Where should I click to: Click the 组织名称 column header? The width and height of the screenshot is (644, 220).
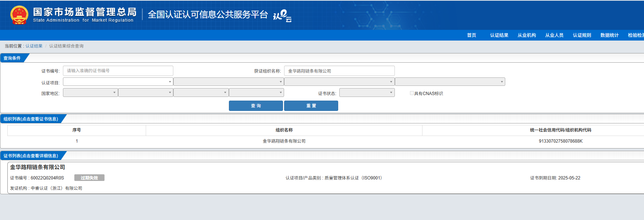[284, 130]
